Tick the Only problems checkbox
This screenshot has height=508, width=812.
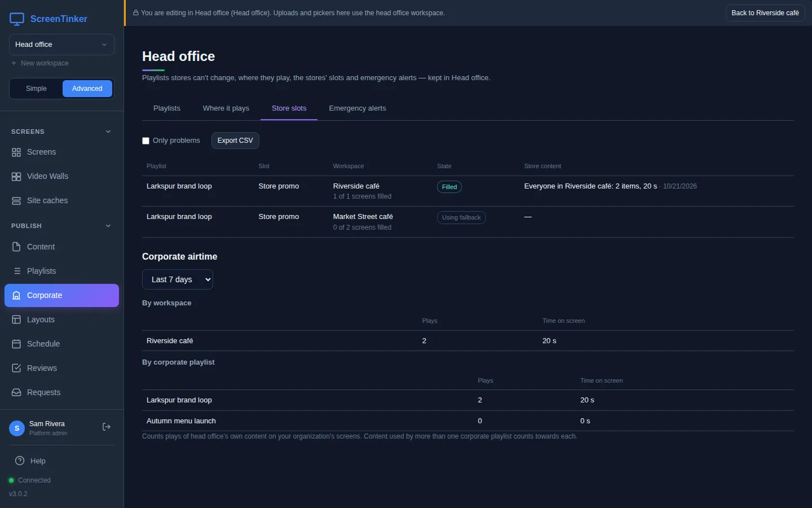(x=146, y=141)
